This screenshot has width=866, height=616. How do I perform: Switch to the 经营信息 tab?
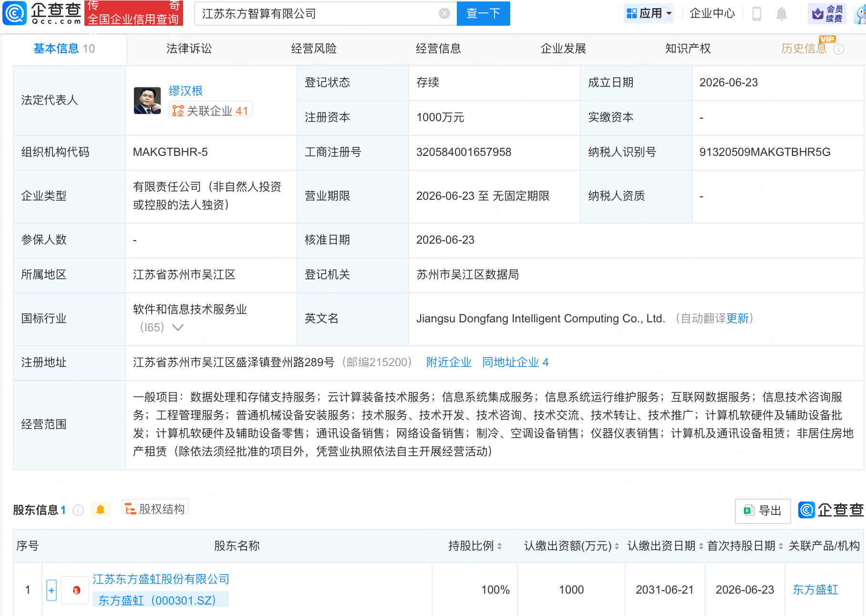438,49
